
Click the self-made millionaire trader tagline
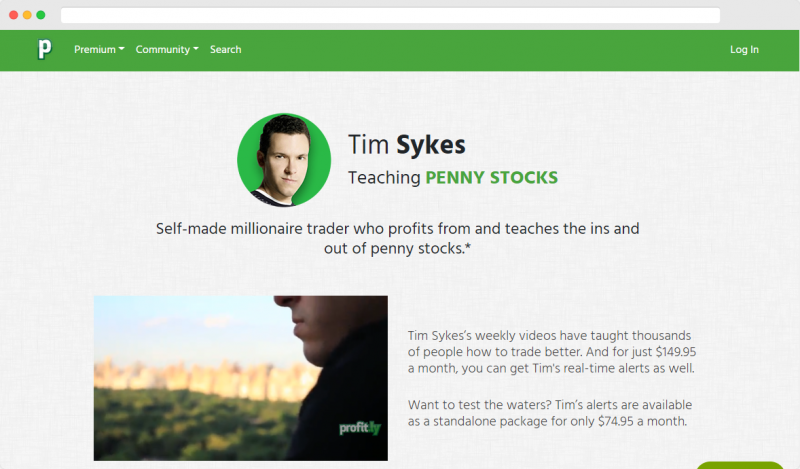[x=397, y=238]
